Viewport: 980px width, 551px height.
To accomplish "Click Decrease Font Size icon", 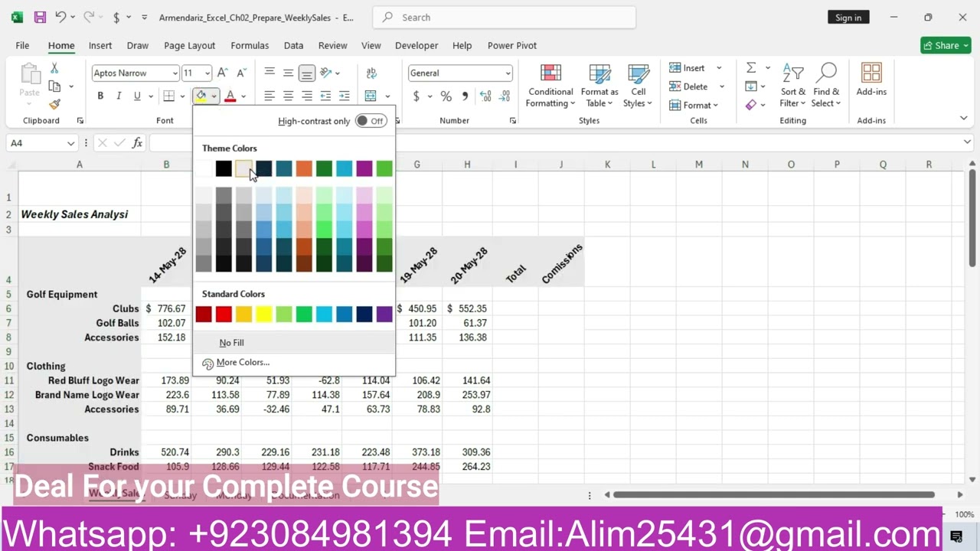I will click(x=241, y=73).
